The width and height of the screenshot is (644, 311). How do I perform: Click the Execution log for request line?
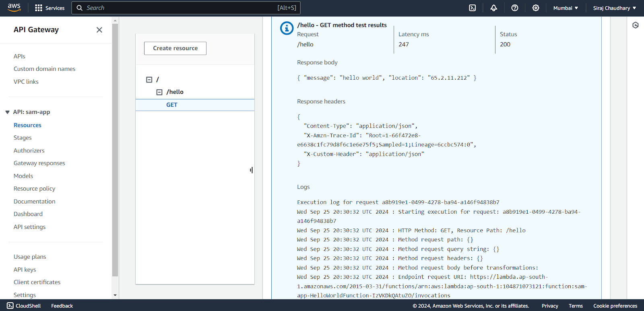(x=398, y=202)
